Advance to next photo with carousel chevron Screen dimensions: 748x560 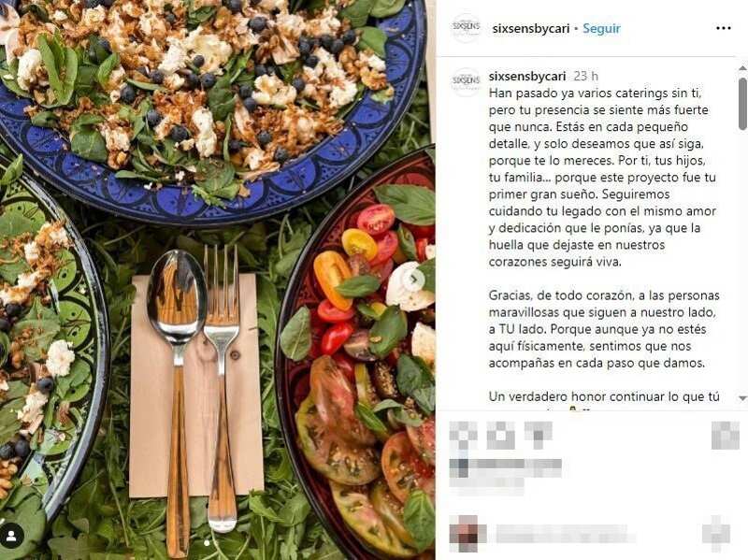click(414, 279)
